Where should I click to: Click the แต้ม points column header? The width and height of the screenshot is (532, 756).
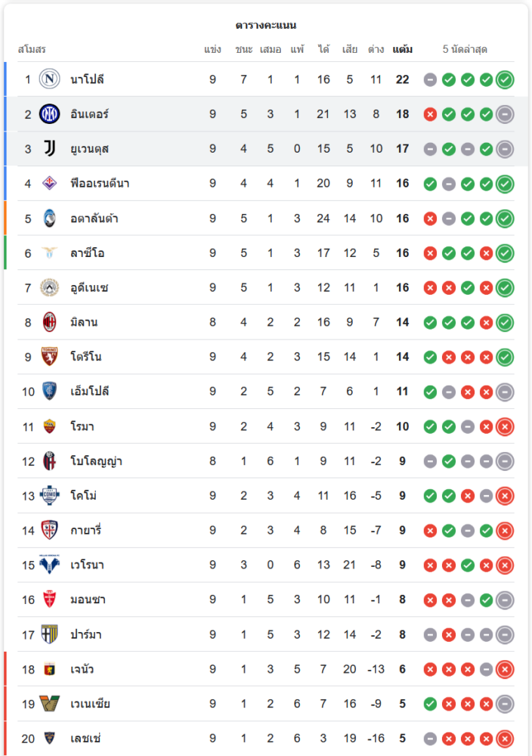(x=402, y=50)
